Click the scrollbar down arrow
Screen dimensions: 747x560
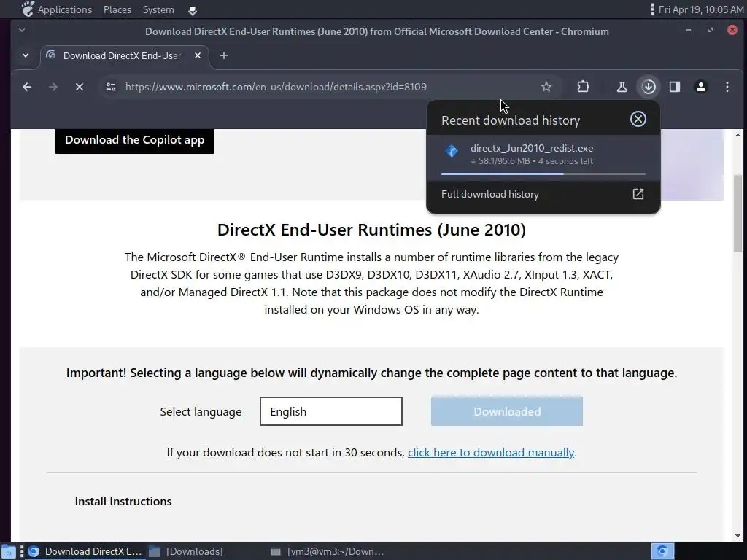(738, 536)
